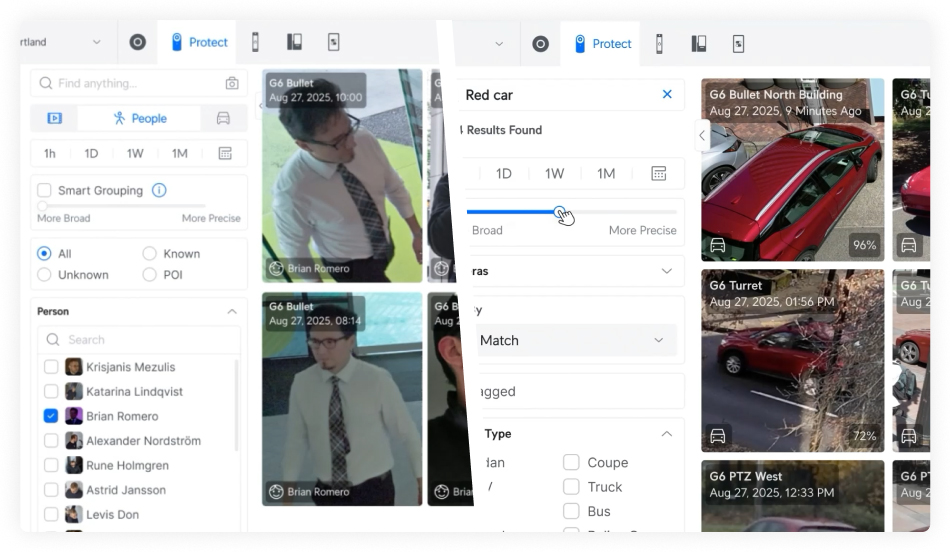Select the 1W time range button
Viewport: 950px width, 552px height.
[x=135, y=154]
